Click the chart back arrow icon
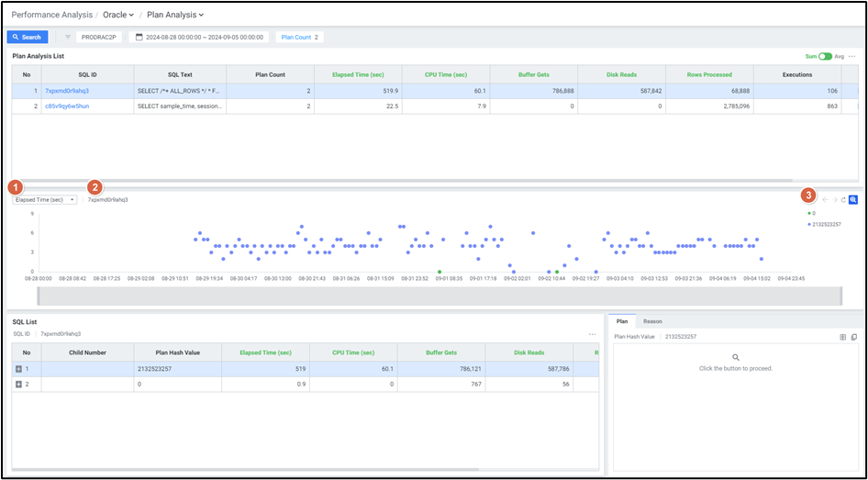Screen dimensions: 868x480 click(x=824, y=199)
